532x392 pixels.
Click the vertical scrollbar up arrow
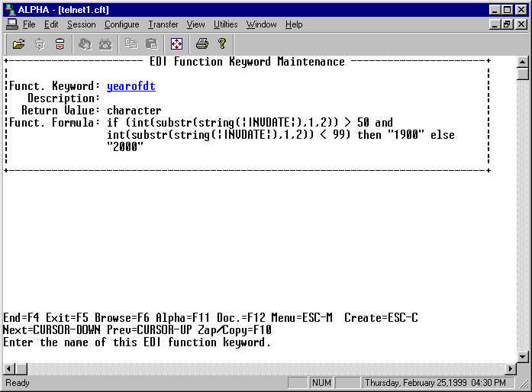click(x=523, y=62)
